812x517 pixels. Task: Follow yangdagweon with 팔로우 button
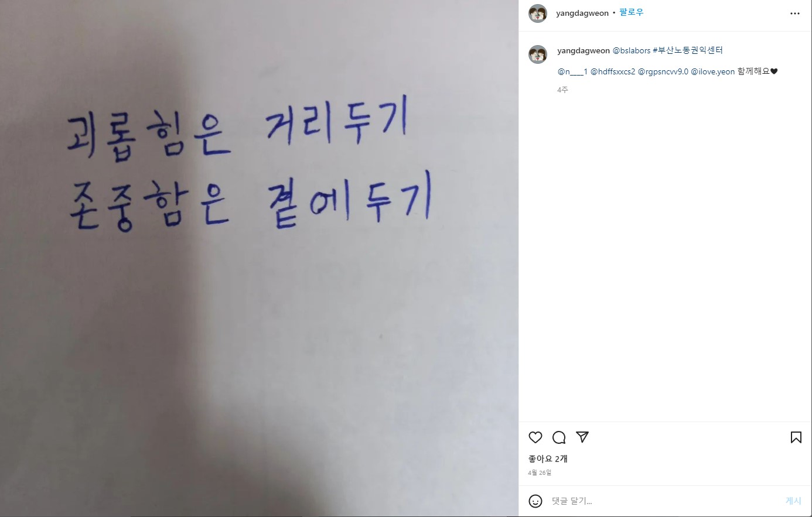pos(631,13)
